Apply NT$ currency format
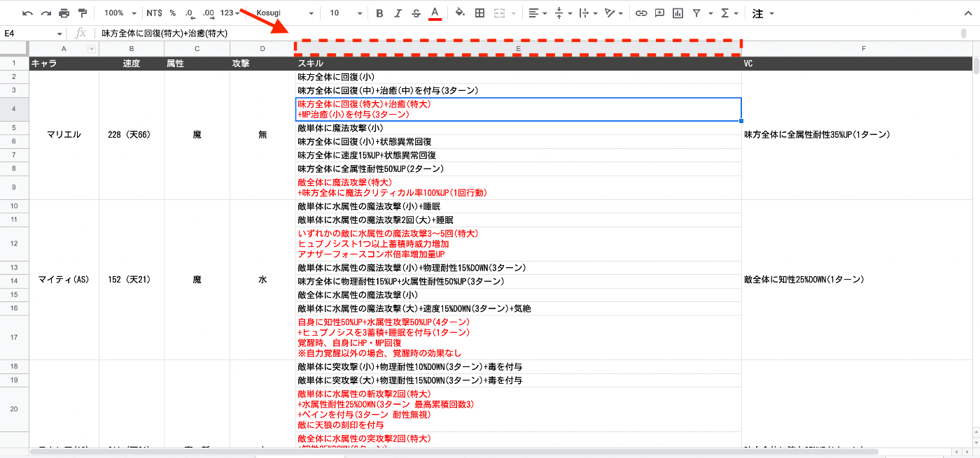The image size is (980, 458). point(154,13)
